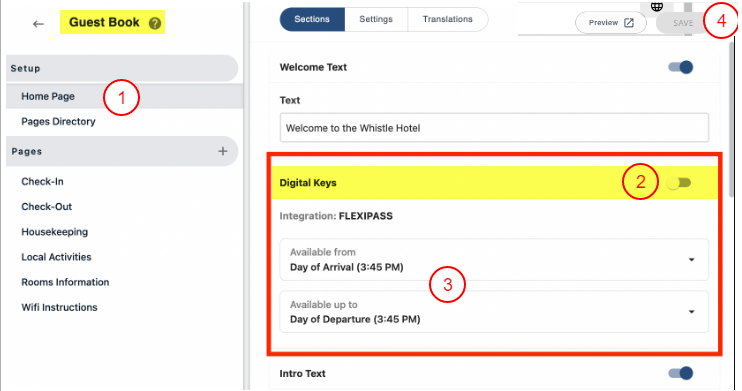Click the external-link icon in Preview button
The height and width of the screenshot is (391, 742).
point(628,23)
